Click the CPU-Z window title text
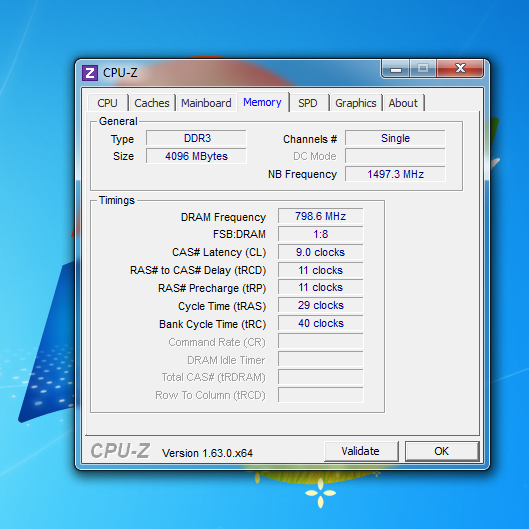The width and height of the screenshot is (529, 529). point(120,73)
